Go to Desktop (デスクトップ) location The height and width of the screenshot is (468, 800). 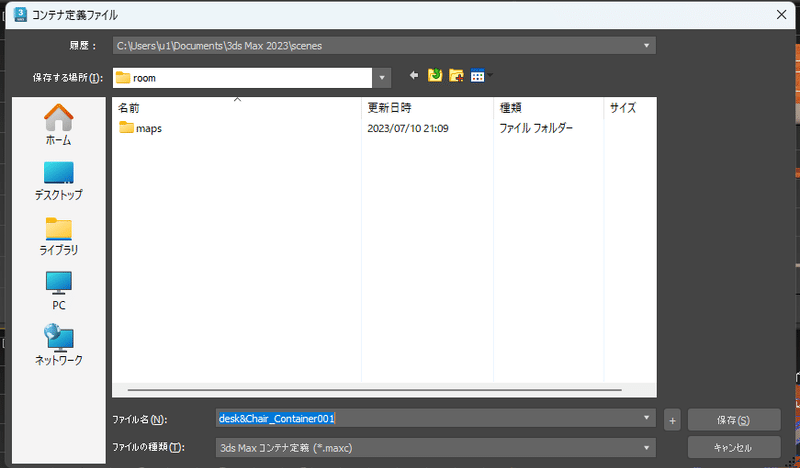[x=59, y=181]
